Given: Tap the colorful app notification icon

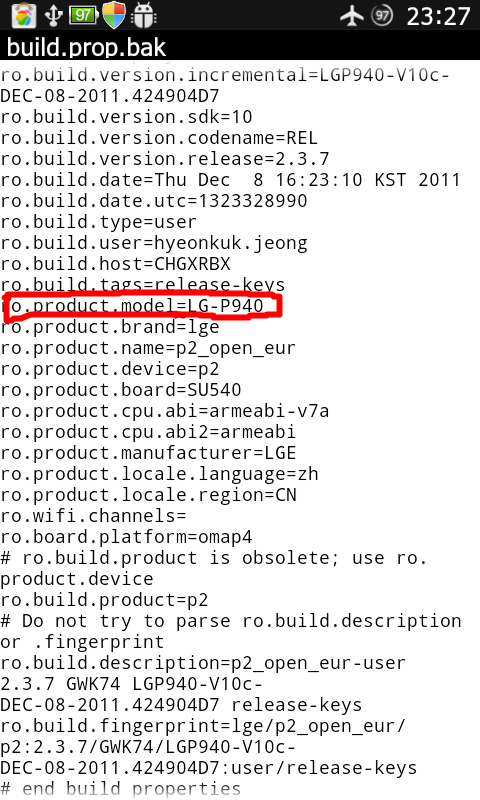Looking at the screenshot, I should [23, 15].
